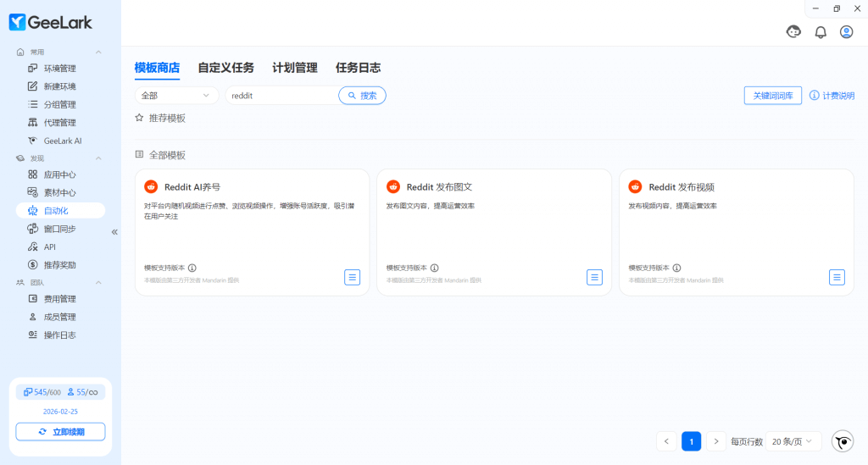The height and width of the screenshot is (465, 868).
Task: Switch to the 自定义任务 tab
Action: click(225, 68)
